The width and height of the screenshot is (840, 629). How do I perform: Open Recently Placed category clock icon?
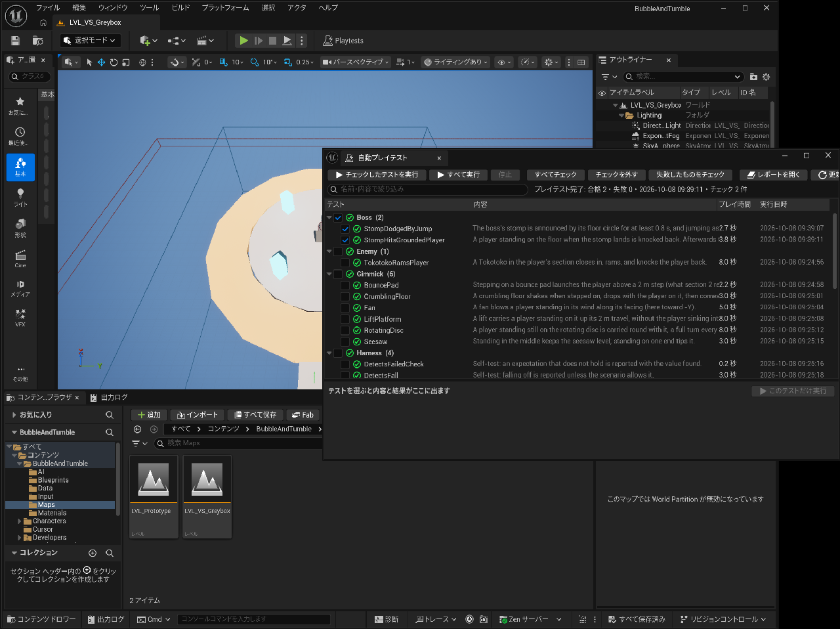[20, 136]
